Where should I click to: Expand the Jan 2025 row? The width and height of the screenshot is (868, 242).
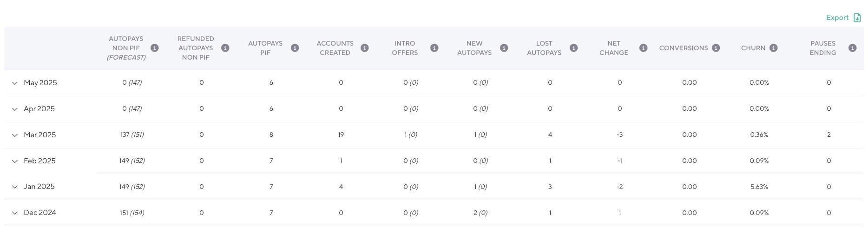coord(15,187)
